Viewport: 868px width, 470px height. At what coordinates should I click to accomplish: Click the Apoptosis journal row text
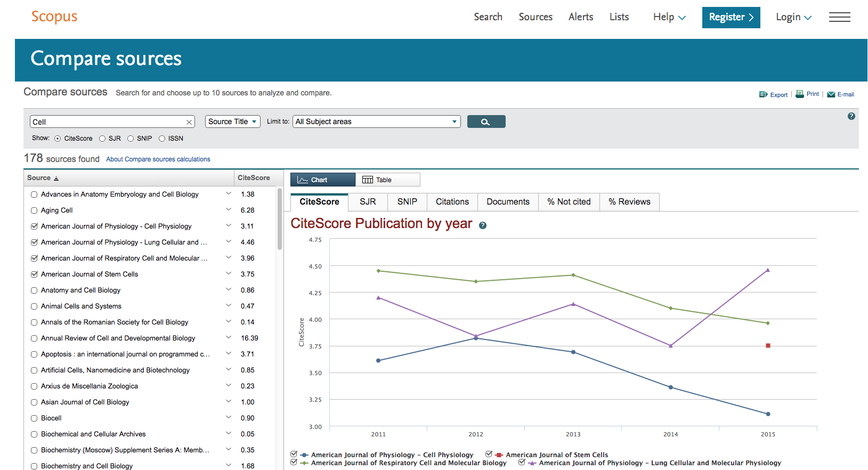click(x=125, y=354)
